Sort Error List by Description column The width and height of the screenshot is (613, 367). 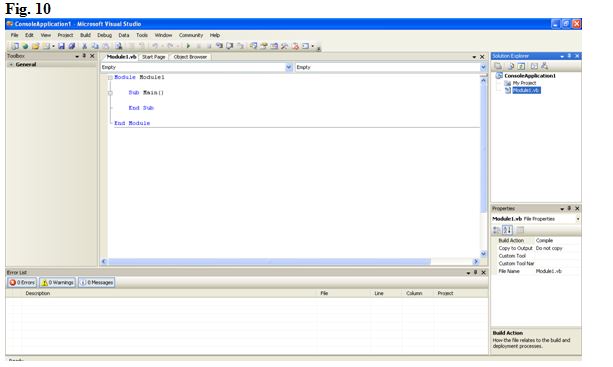[x=38, y=293]
